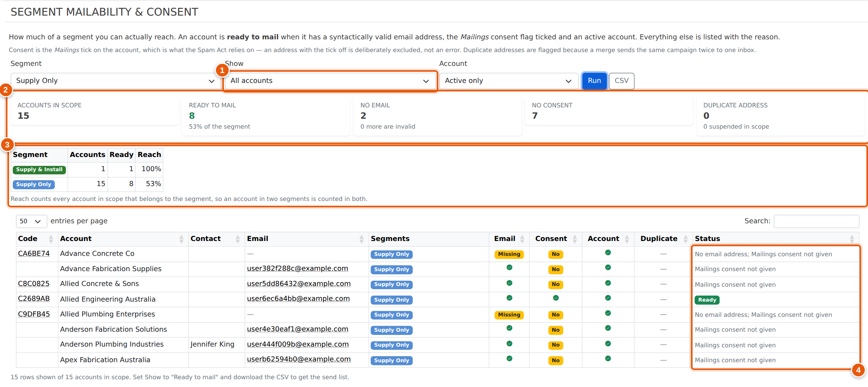Download results with the CSV button
Viewport: 868px width, 387px height.
tap(622, 81)
